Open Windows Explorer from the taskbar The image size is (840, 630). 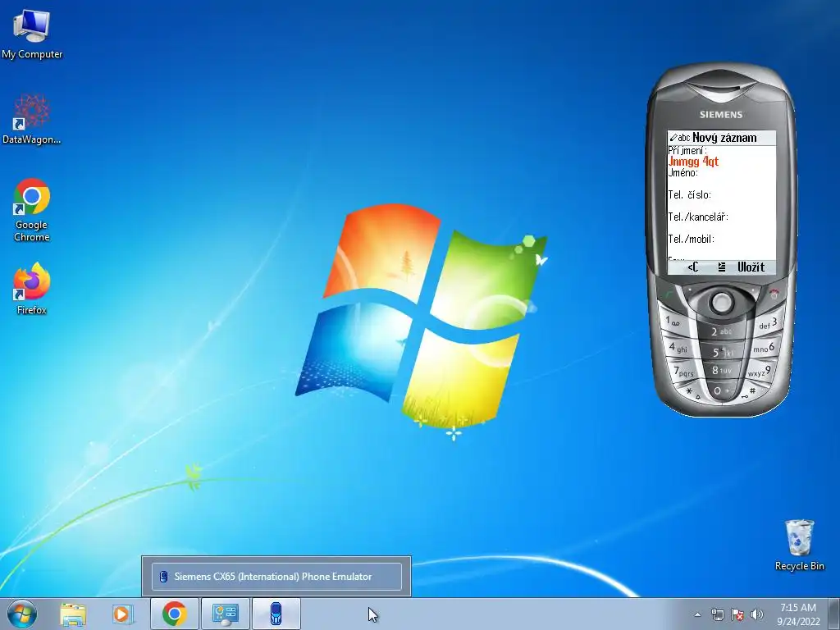pyautogui.click(x=73, y=614)
